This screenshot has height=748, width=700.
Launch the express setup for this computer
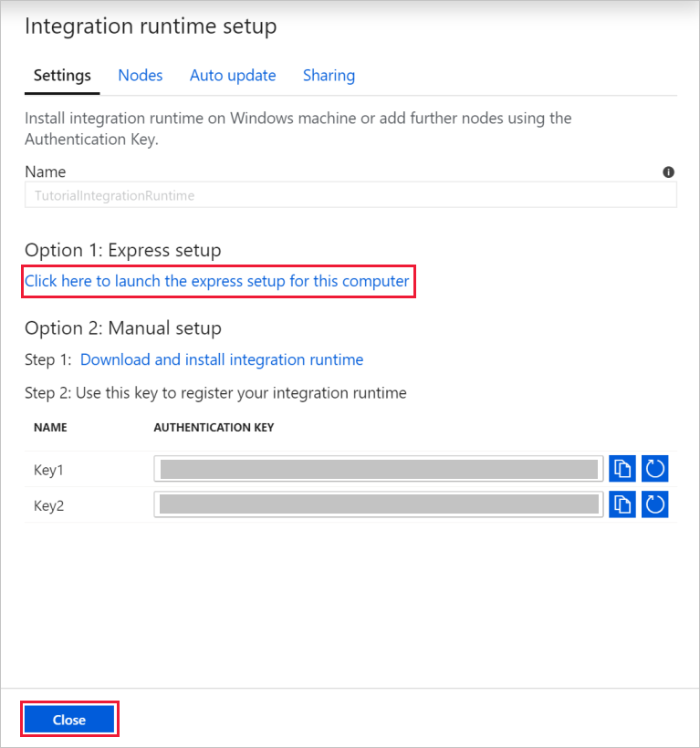point(217,281)
